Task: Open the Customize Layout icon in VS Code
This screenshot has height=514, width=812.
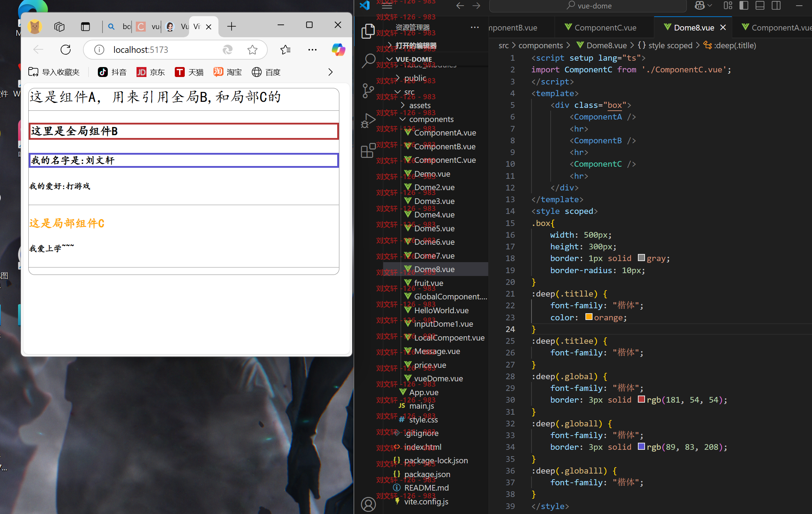Action: click(x=728, y=6)
